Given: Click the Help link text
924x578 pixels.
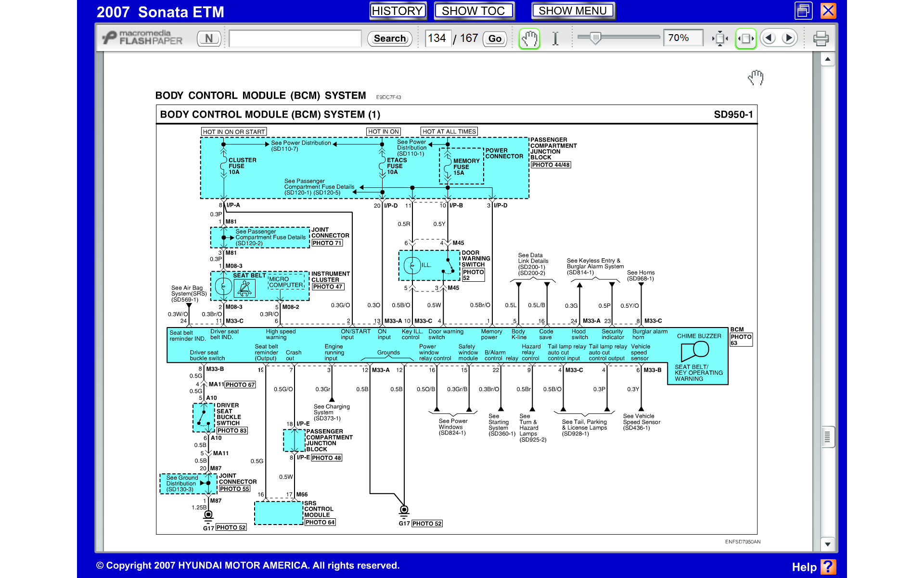Looking at the screenshot, I should point(804,567).
